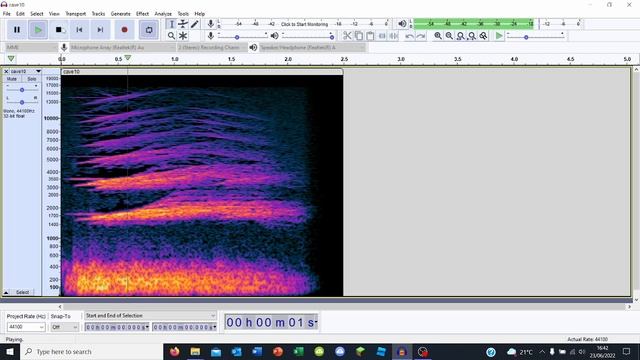This screenshot has width=640, height=360.
Task: Click the Paste clipboard icon
Action: point(370,36)
